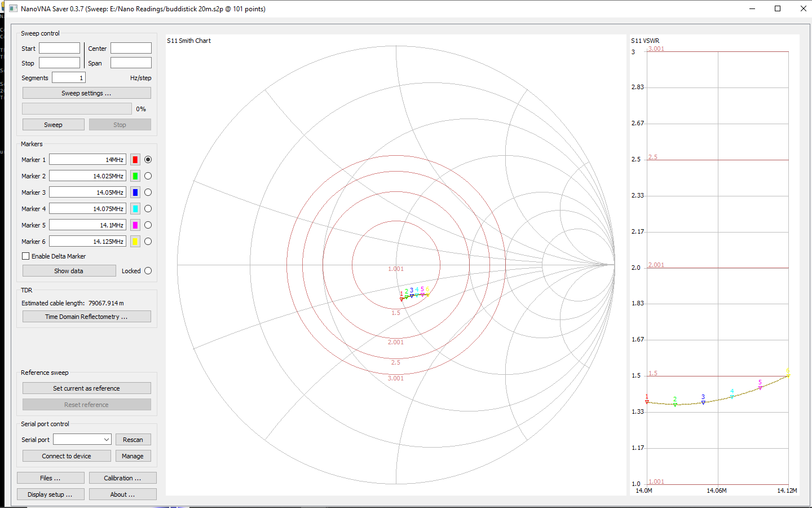This screenshot has height=508, width=812.
Task: Open the blue Marker 3 color swatch
Action: pyautogui.click(x=135, y=192)
